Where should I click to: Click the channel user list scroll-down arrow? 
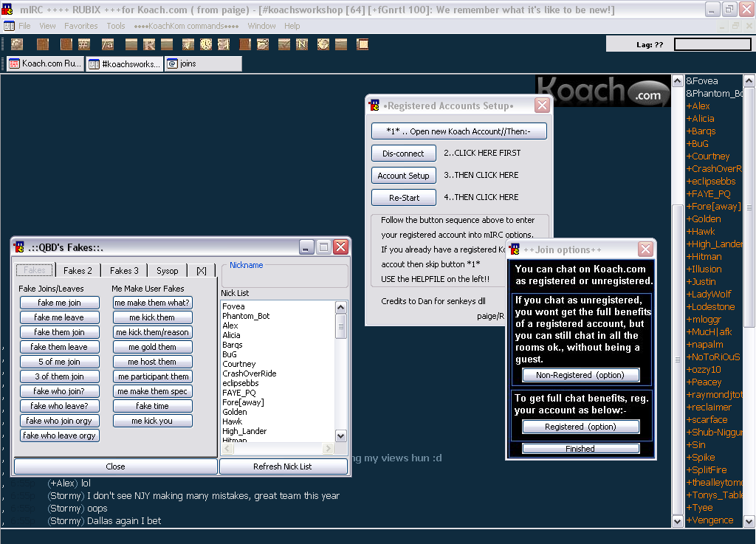(x=749, y=521)
